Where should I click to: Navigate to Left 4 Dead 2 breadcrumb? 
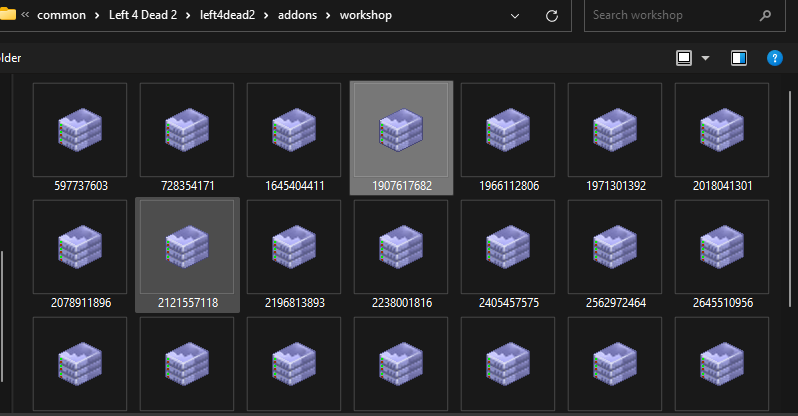click(x=143, y=15)
